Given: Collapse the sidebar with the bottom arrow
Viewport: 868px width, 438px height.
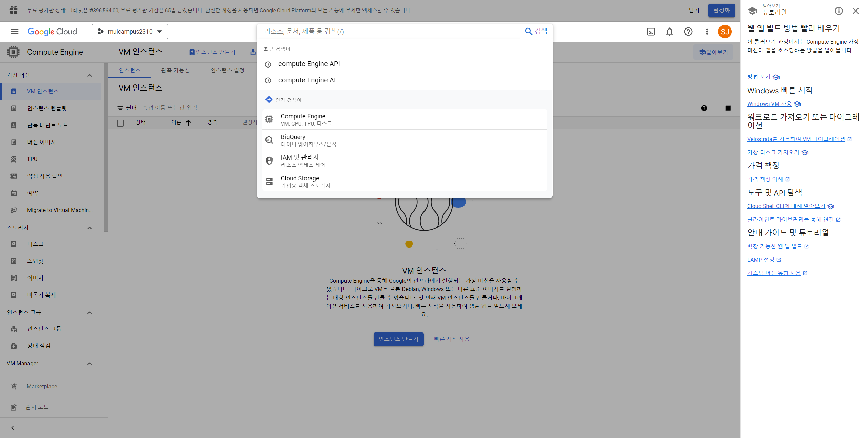Looking at the screenshot, I should pyautogui.click(x=13, y=427).
